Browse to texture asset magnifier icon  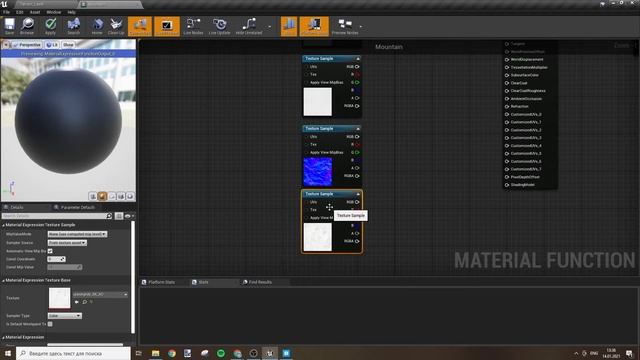(84, 302)
